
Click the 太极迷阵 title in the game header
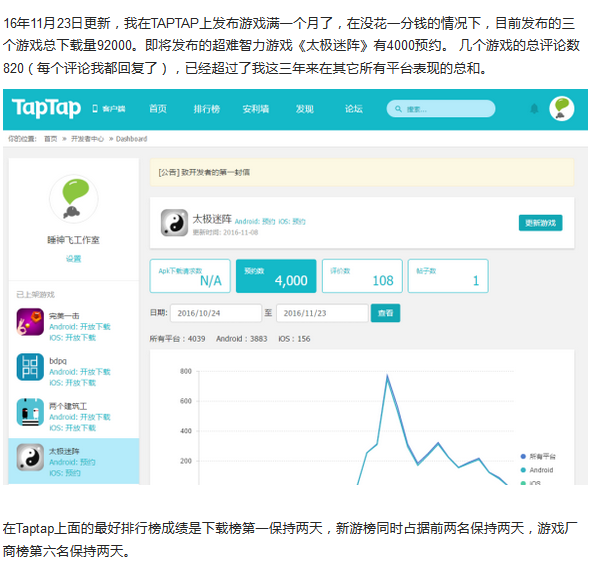coord(212,219)
